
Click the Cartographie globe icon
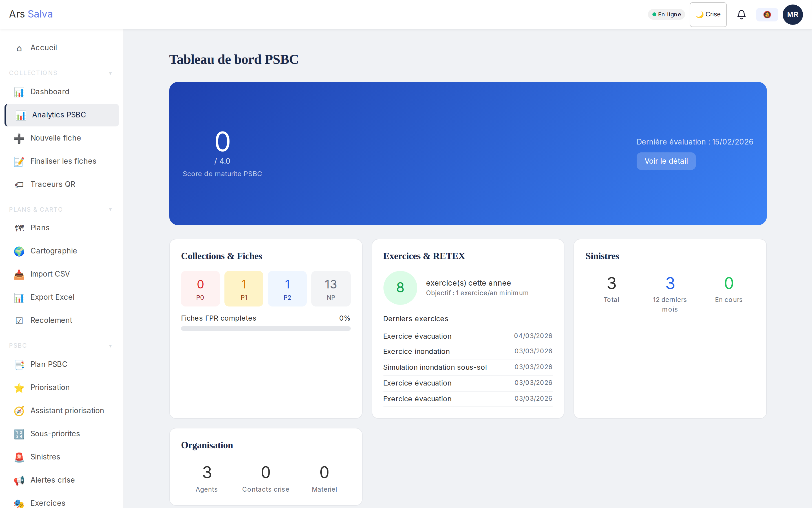pyautogui.click(x=19, y=251)
